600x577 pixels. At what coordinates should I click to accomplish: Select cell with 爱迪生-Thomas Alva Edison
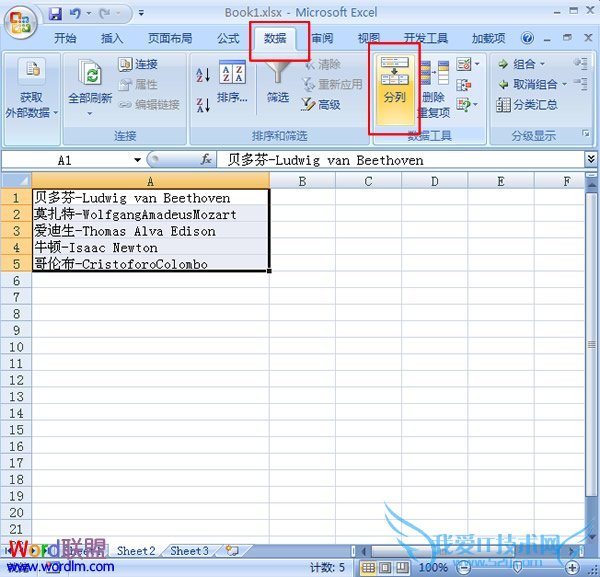[x=150, y=231]
